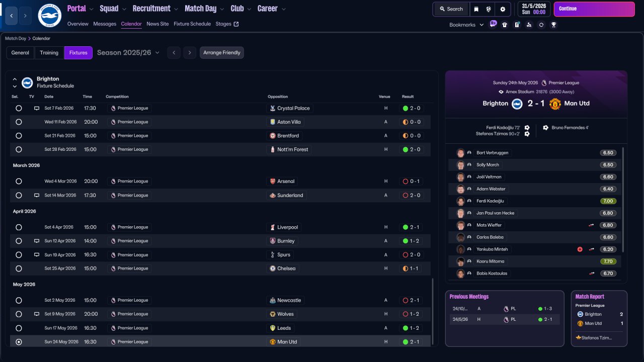Click the Brighton club badge in the header
This screenshot has width=644, height=362.
pos(50,16)
